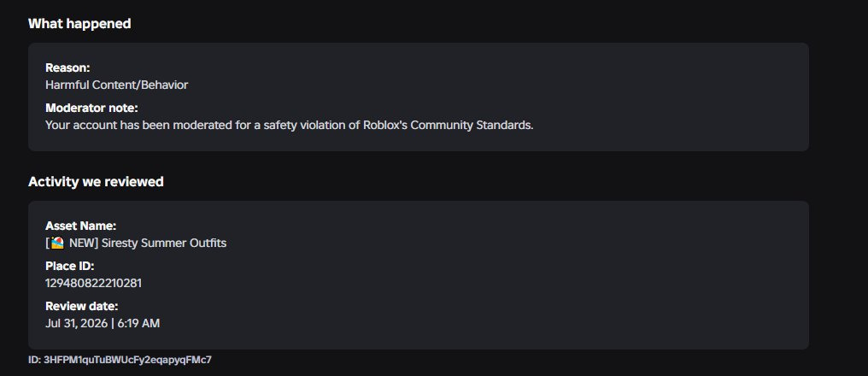This screenshot has width=868, height=376.
Task: Select the 'Review date:' label
Action: tap(81, 306)
